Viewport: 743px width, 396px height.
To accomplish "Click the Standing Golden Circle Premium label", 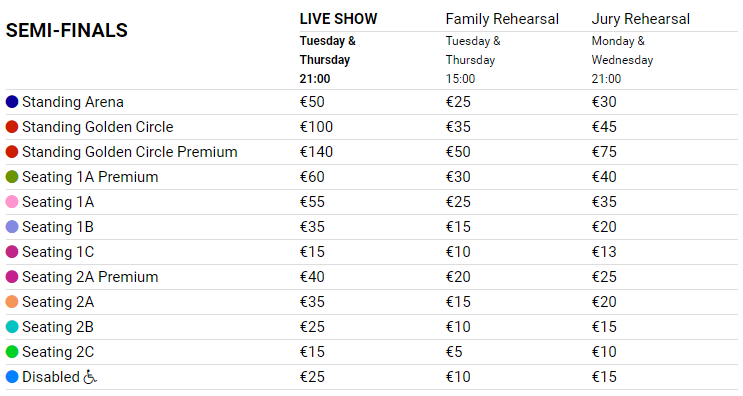I will point(129,152).
